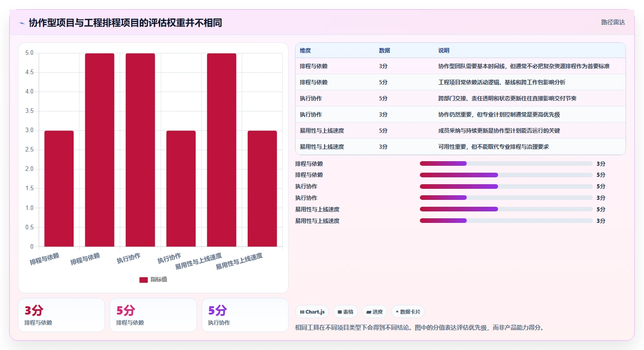Open the 5分 执行协作 data card
The height and width of the screenshot is (350, 644).
pos(245,315)
